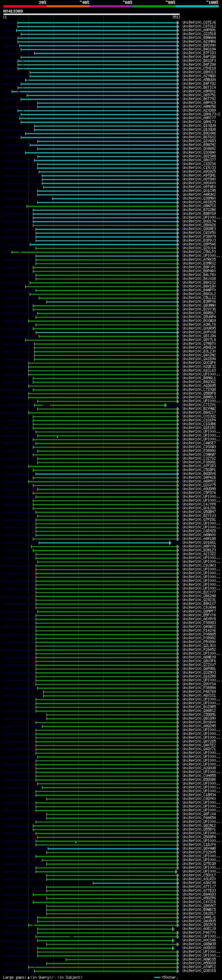Image resolution: width=222 pixels, height=980 pixels.
Task: Click the orange ~40% identity color segment
Action: (68, 6)
